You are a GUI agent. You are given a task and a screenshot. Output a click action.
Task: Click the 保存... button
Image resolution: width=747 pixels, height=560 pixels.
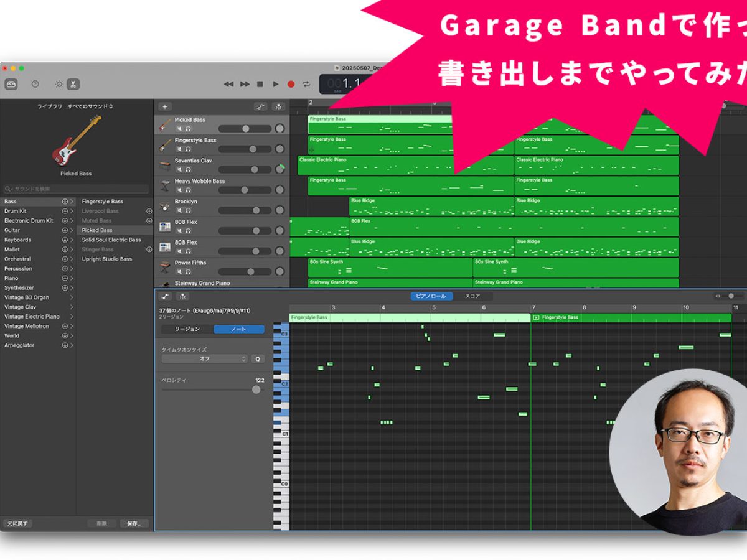click(134, 523)
